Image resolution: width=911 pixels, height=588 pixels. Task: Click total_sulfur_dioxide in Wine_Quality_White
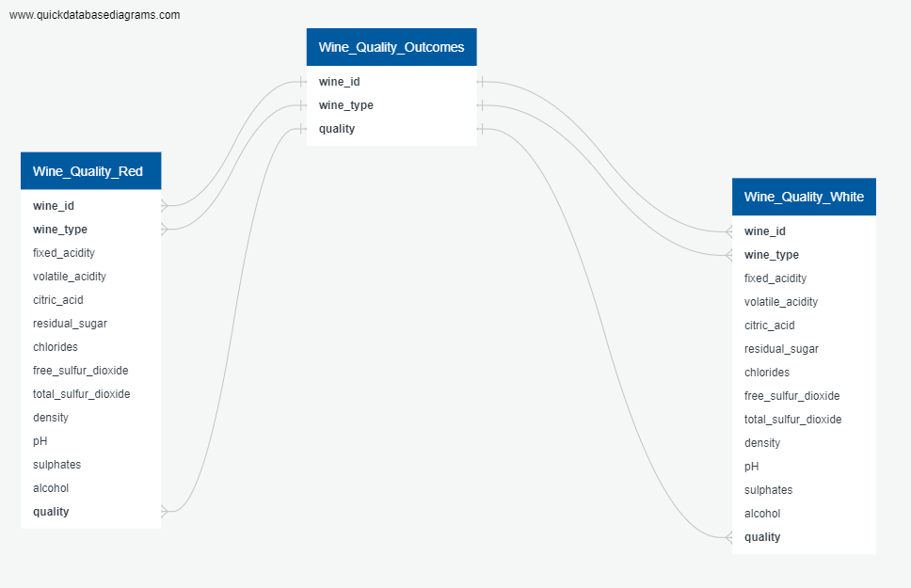pyautogui.click(x=792, y=419)
